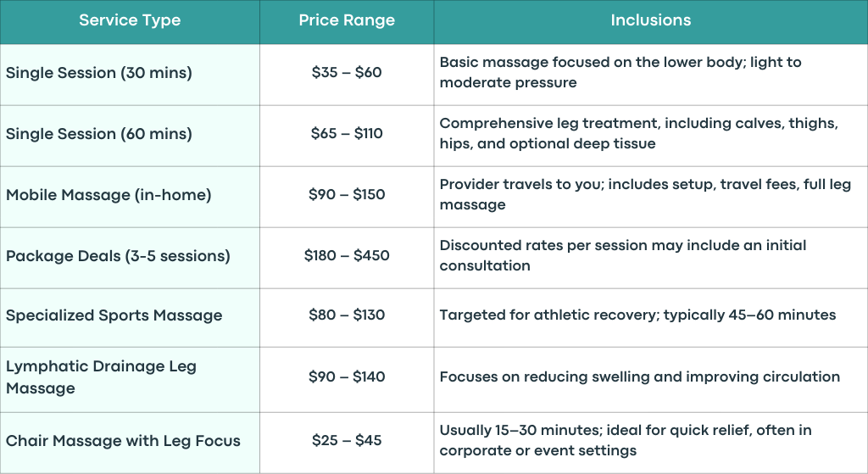The image size is (868, 474).
Task: Click the $80 – $130 price cell
Action: pos(347,317)
